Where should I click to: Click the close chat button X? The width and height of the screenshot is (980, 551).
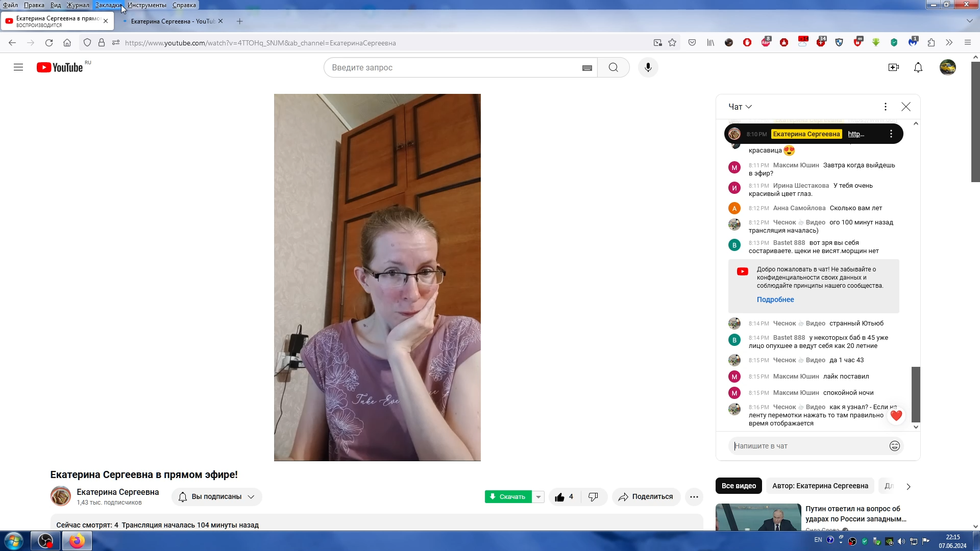(906, 106)
